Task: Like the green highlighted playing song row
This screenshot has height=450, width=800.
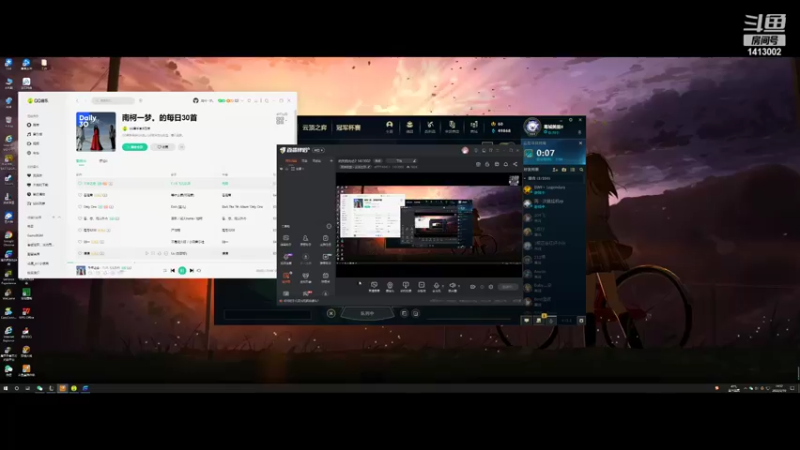Action: coord(80,183)
